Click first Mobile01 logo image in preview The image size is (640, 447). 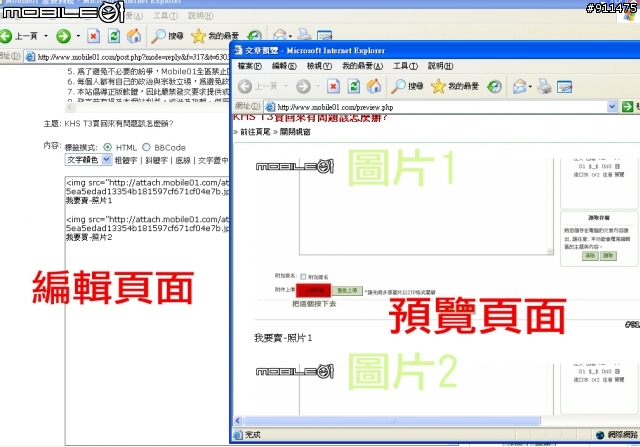tap(295, 166)
